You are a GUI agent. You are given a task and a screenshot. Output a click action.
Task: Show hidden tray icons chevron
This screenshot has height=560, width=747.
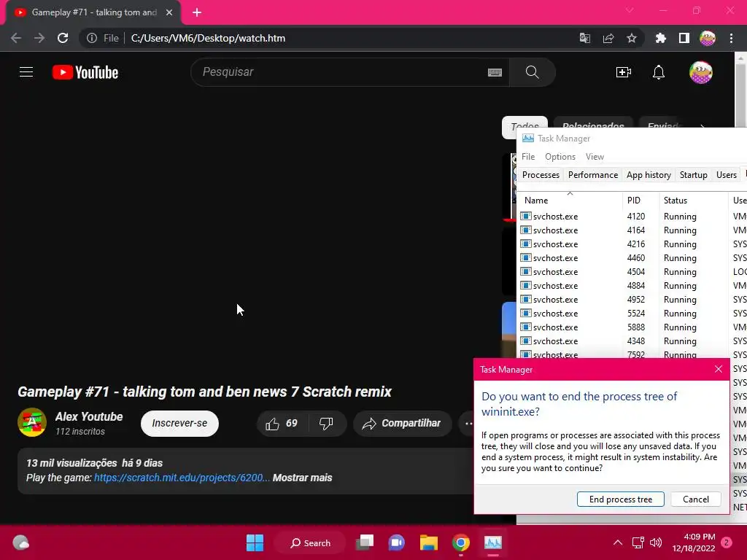point(617,542)
